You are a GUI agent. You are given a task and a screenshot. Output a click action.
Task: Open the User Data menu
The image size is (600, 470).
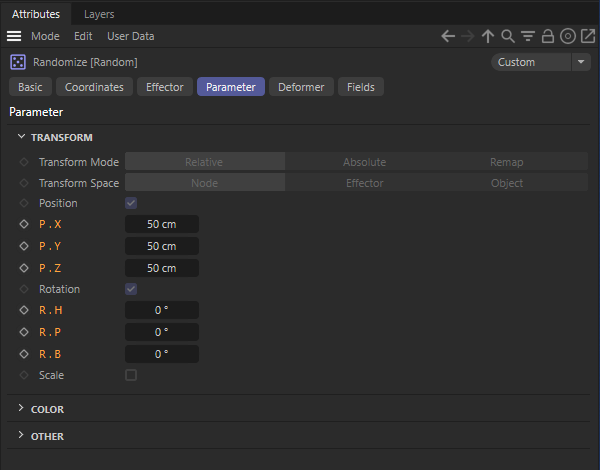pyautogui.click(x=130, y=36)
